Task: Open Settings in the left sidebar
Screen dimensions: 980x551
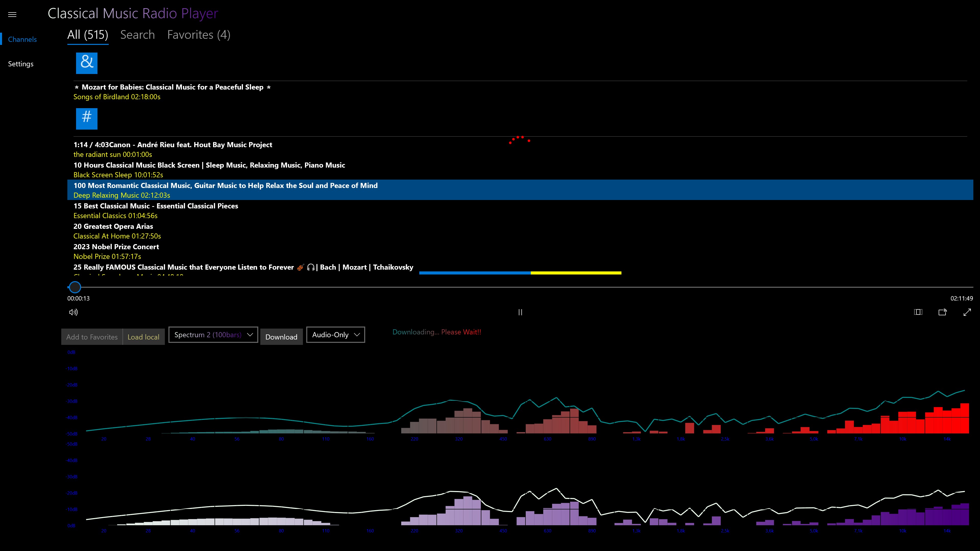Action: point(20,64)
